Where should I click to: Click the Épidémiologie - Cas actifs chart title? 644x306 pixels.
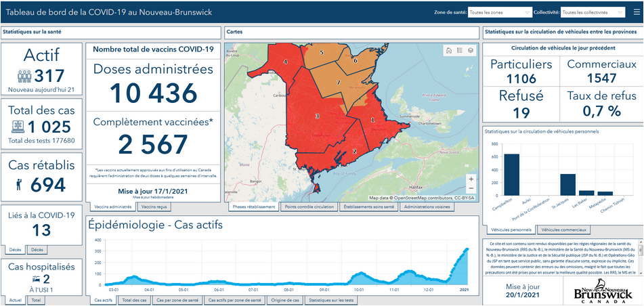coord(156,225)
